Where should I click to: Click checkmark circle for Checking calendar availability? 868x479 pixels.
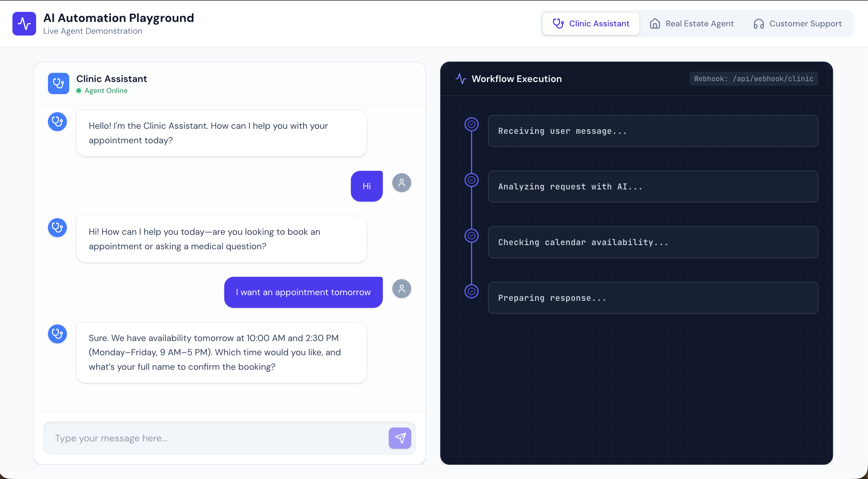(471, 236)
